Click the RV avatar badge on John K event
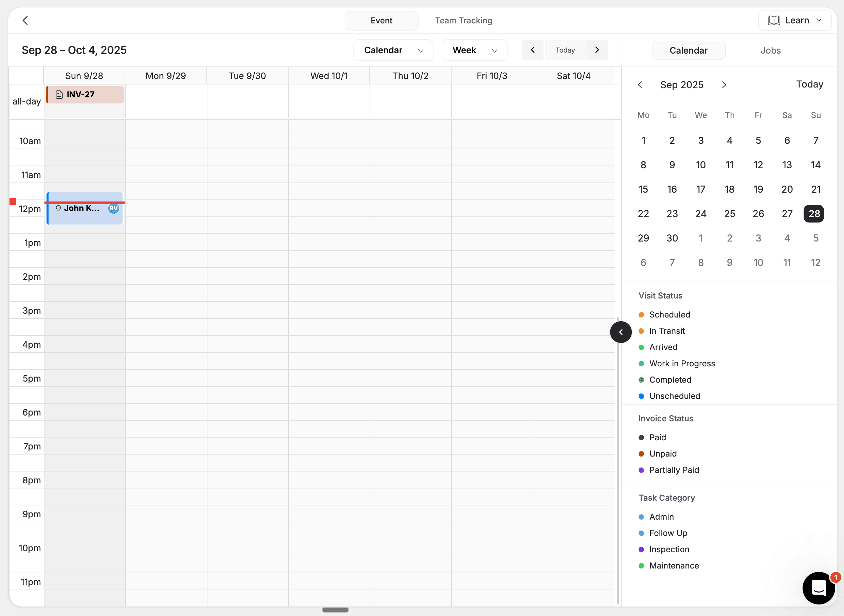 113,208
